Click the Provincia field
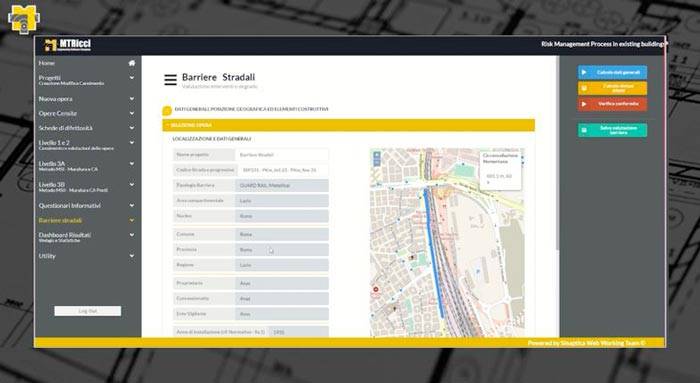 click(282, 250)
